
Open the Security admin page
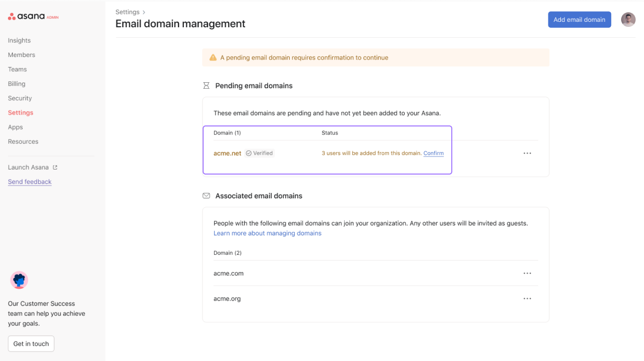coord(20,98)
